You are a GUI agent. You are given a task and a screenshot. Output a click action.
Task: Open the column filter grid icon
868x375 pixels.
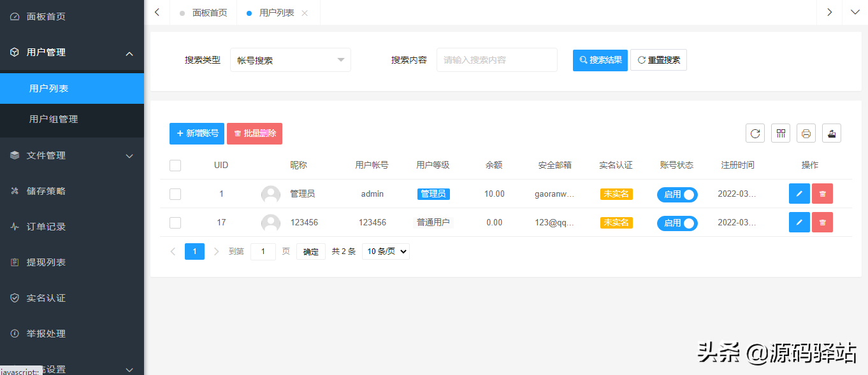coord(781,133)
